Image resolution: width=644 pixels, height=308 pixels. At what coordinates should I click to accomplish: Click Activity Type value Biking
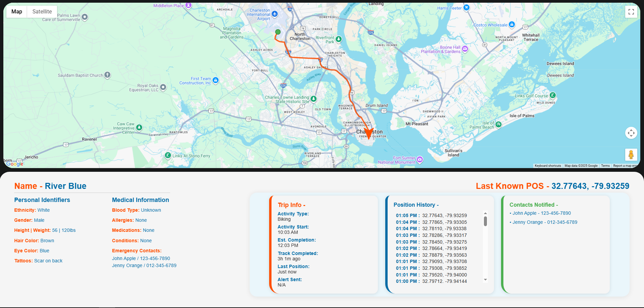point(284,219)
